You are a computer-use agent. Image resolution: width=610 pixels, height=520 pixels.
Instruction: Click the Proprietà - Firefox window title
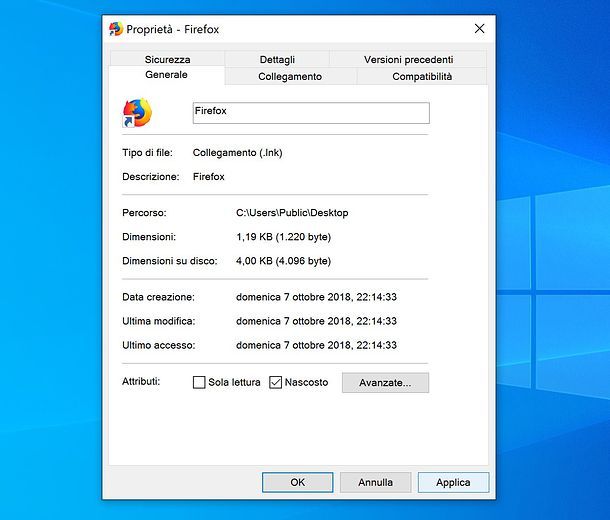pyautogui.click(x=173, y=29)
